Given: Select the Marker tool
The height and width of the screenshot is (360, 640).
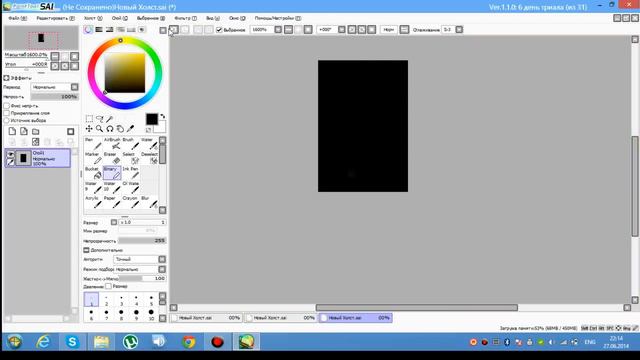Looking at the screenshot, I should (x=93, y=158).
